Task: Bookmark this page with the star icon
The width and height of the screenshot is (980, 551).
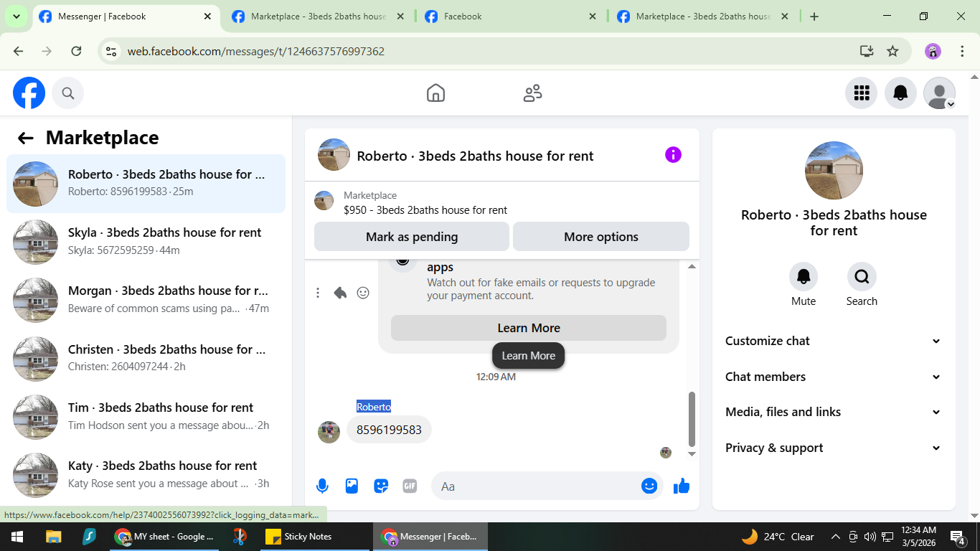Action: tap(892, 51)
